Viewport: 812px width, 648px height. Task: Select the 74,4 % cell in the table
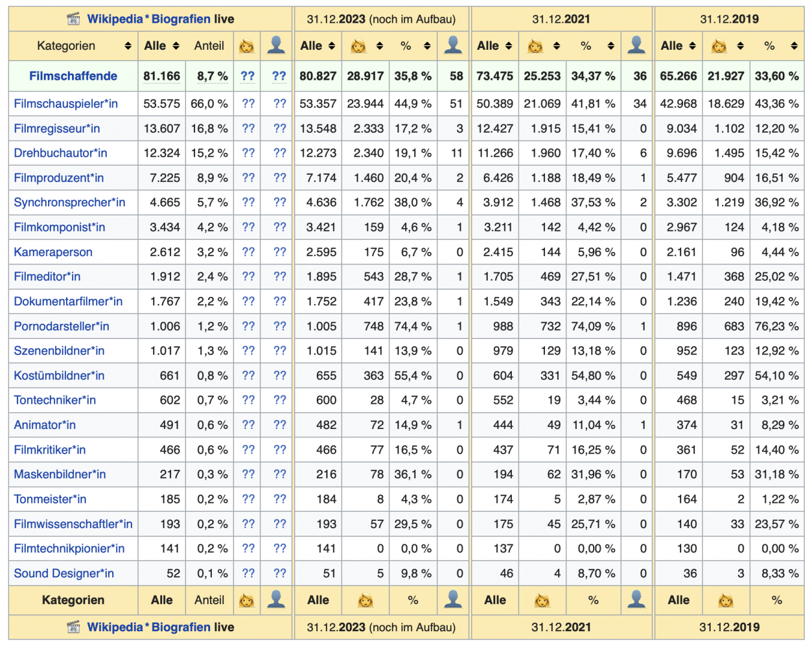click(413, 326)
